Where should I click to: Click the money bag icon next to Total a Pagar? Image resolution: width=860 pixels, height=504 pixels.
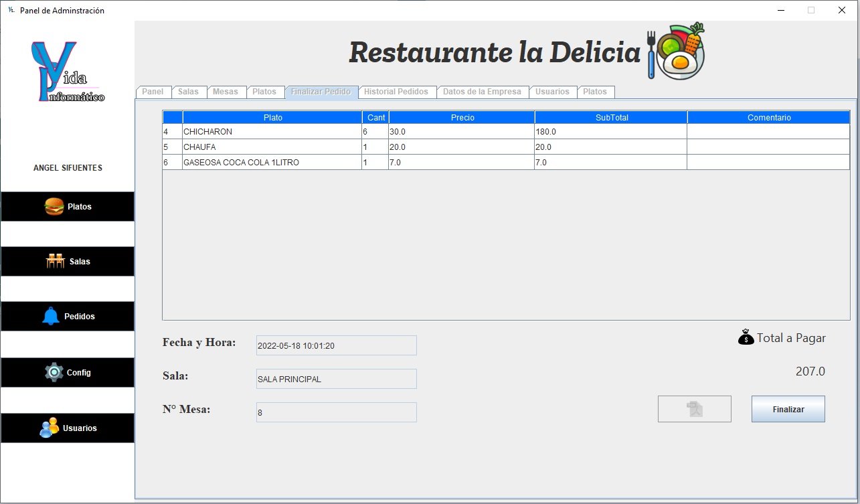point(746,337)
